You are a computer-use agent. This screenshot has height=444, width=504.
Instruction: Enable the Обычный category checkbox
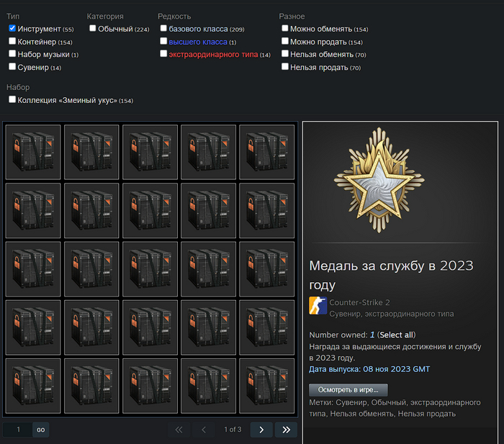(93, 28)
